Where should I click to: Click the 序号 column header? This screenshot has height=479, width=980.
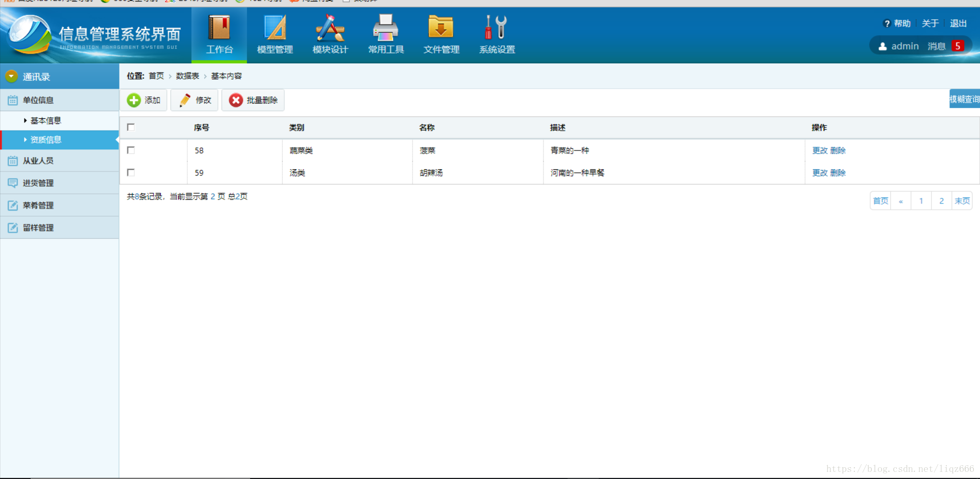coord(202,128)
